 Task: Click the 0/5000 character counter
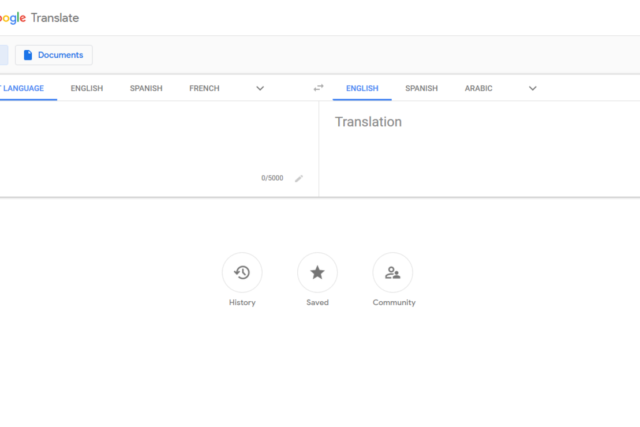tap(272, 178)
